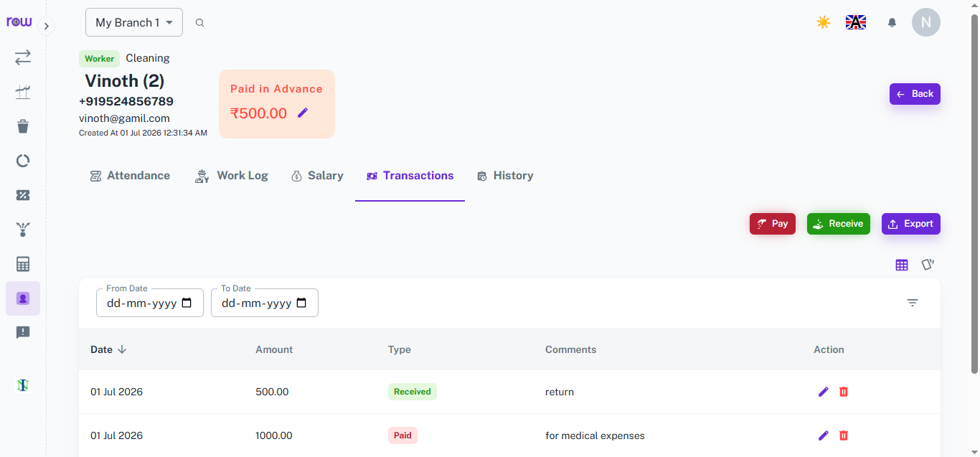Open the Salary tab
980x457 pixels.
tap(317, 176)
